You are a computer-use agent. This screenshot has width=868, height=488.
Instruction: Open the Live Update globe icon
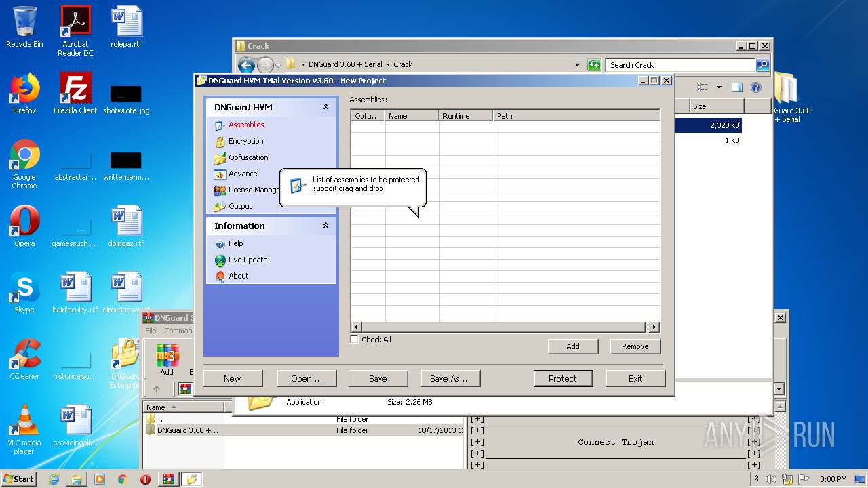(x=220, y=260)
